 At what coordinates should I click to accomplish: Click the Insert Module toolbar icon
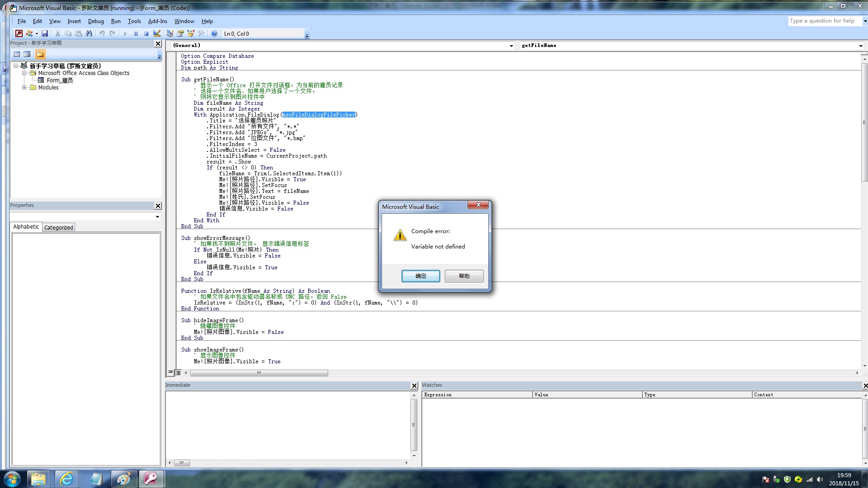pos(29,33)
